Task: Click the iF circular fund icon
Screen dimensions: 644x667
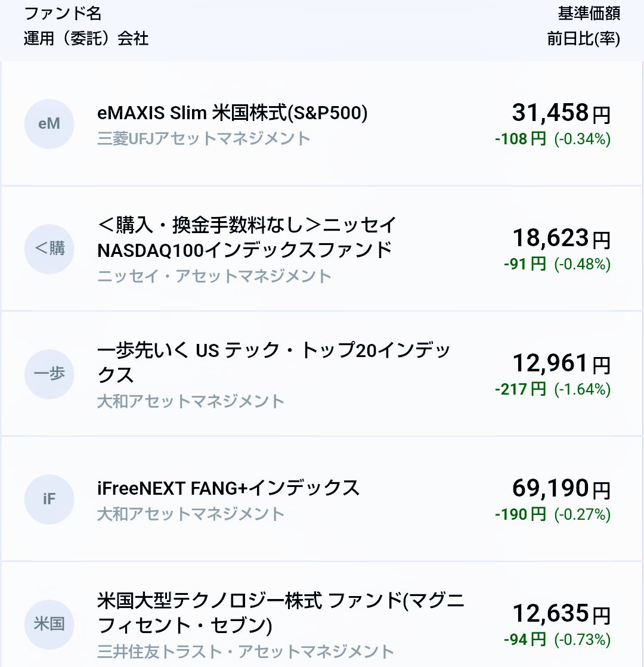Action: [x=49, y=499]
